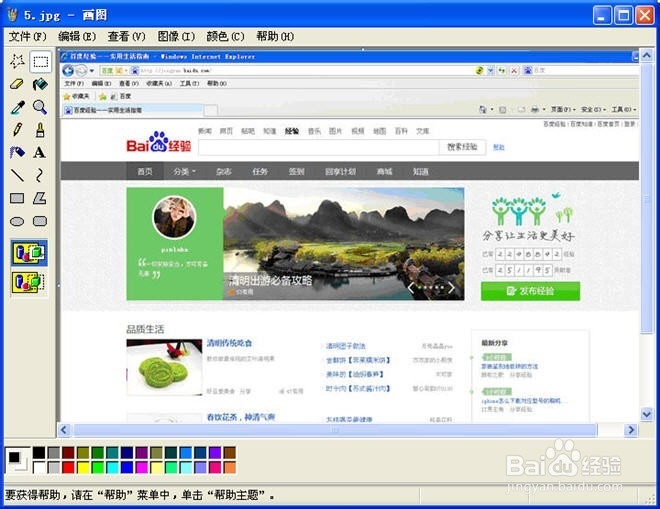Click the Paint app icon in title bar
The height and width of the screenshot is (509, 660).
click(13, 15)
